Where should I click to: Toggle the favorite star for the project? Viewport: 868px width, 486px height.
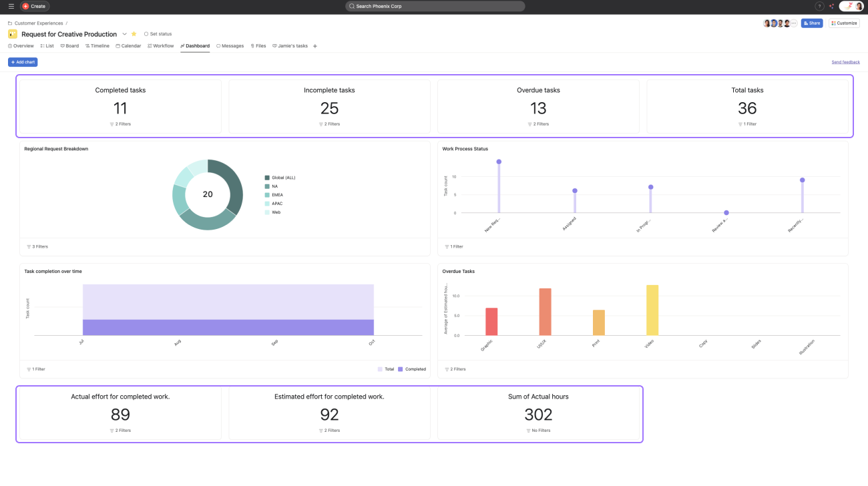click(x=134, y=34)
